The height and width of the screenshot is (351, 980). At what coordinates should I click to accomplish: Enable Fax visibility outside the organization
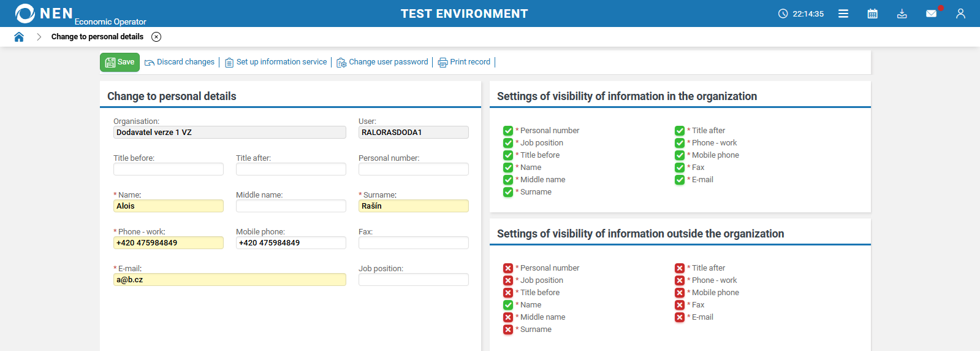[x=680, y=305]
